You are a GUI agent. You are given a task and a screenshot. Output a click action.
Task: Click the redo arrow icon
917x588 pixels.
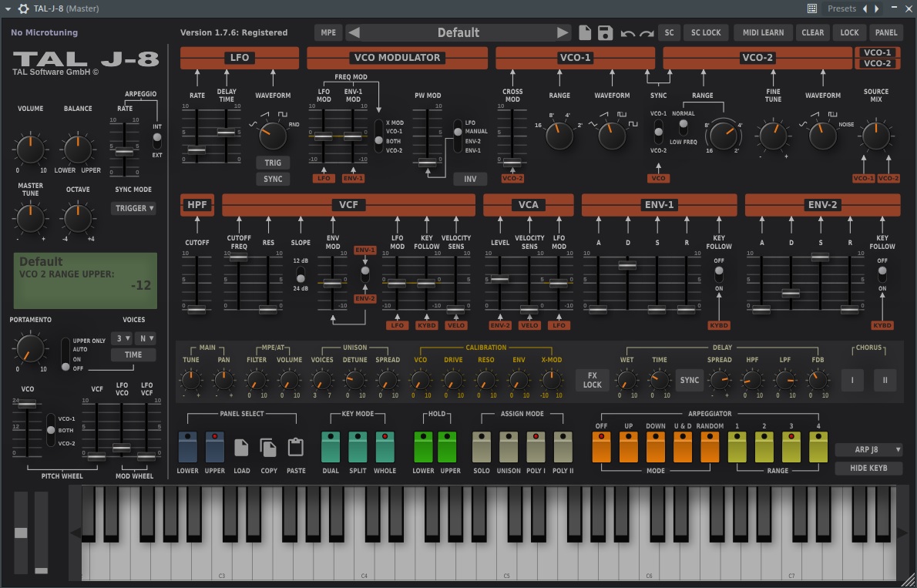click(x=647, y=33)
